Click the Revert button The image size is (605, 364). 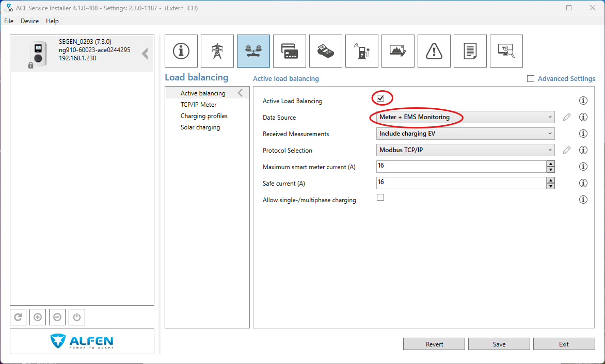[434, 344]
